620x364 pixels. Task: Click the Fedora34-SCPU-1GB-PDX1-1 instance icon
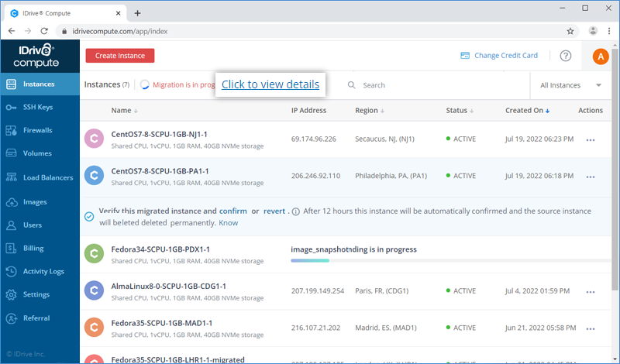click(94, 254)
